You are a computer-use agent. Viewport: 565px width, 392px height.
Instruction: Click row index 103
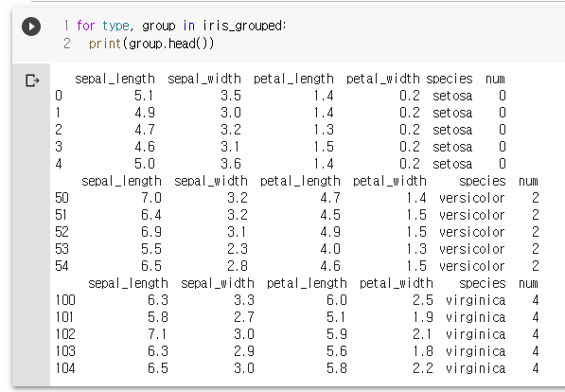click(x=65, y=351)
